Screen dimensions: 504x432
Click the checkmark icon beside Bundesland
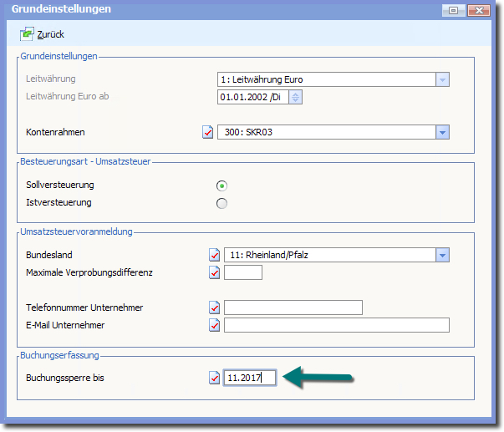(215, 255)
